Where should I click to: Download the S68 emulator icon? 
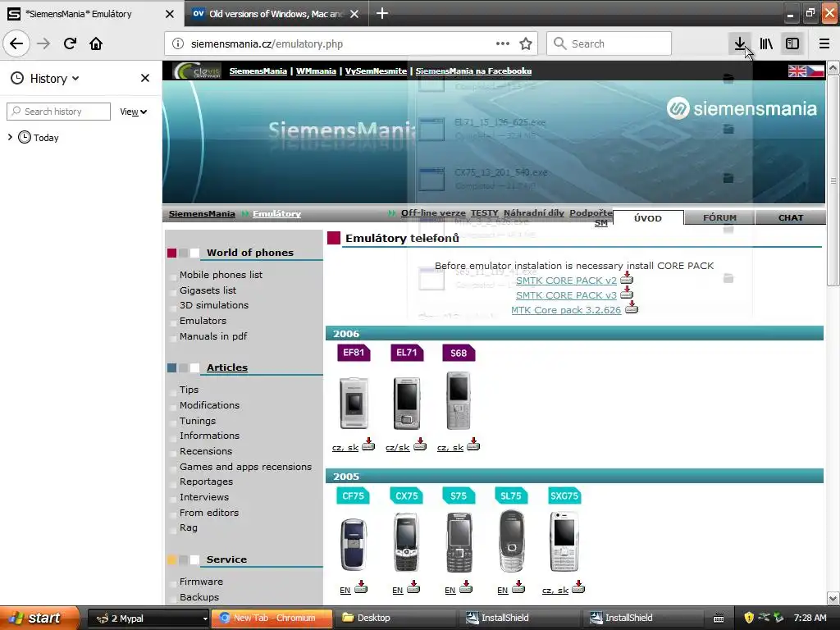tap(473, 445)
